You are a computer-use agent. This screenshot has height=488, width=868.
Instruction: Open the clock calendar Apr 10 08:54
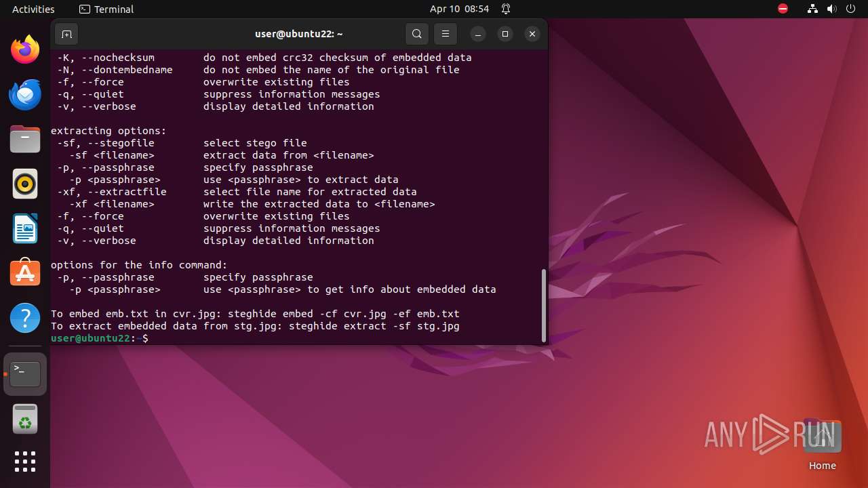pos(459,9)
